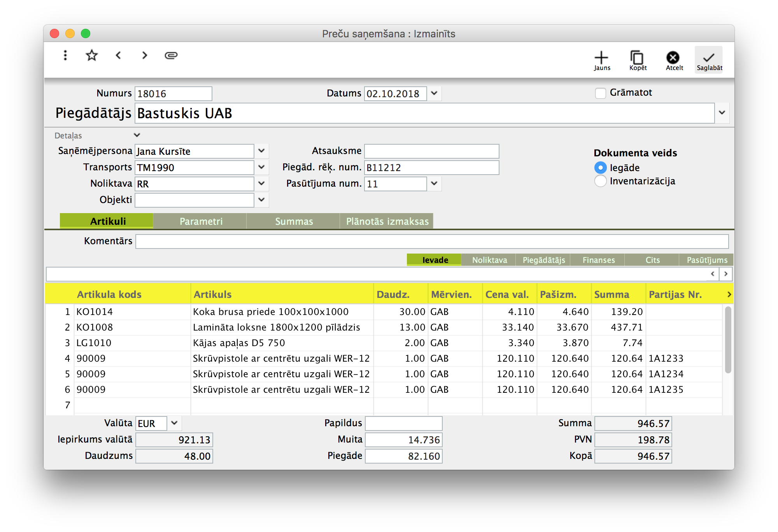Open the three-dot options menu
This screenshot has height=532, width=778.
point(65,55)
